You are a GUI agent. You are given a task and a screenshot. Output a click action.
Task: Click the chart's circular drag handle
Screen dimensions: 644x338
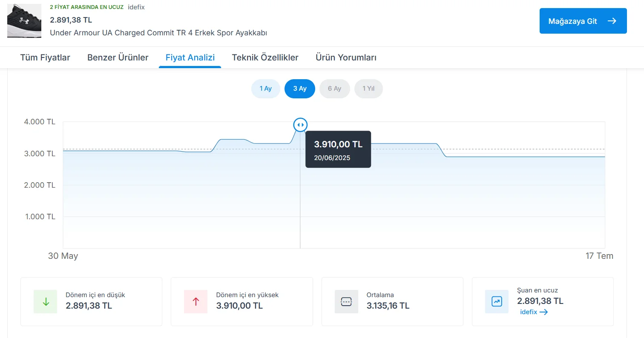tap(300, 125)
